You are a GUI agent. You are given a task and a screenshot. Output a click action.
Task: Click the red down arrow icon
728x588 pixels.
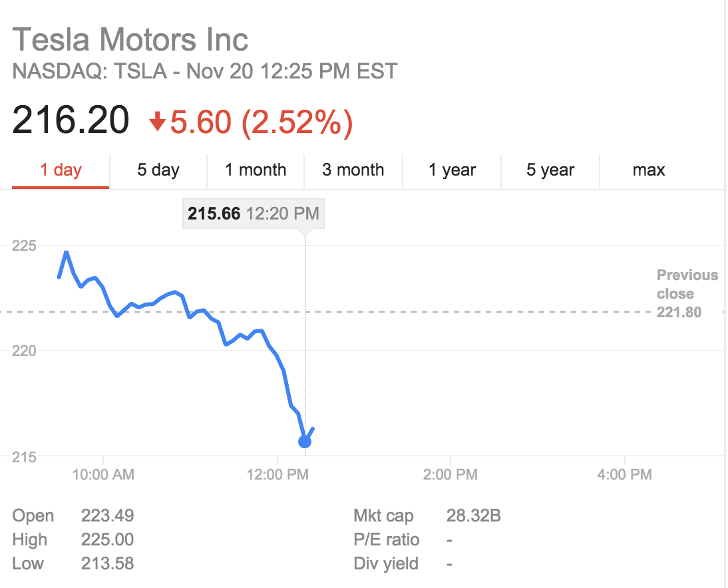click(157, 122)
